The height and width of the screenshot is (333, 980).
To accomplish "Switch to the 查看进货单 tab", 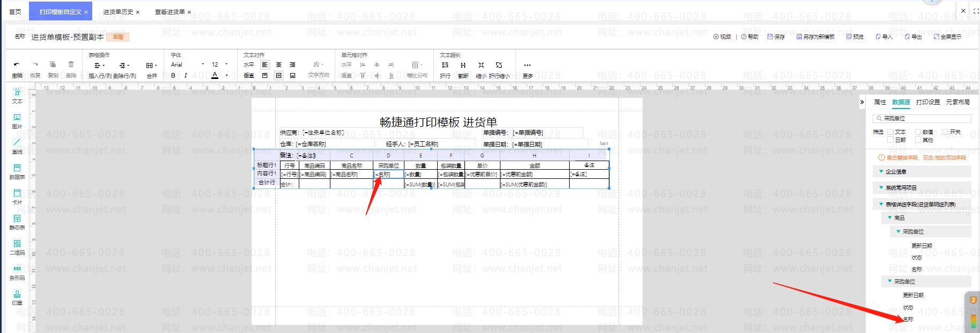I will [170, 12].
